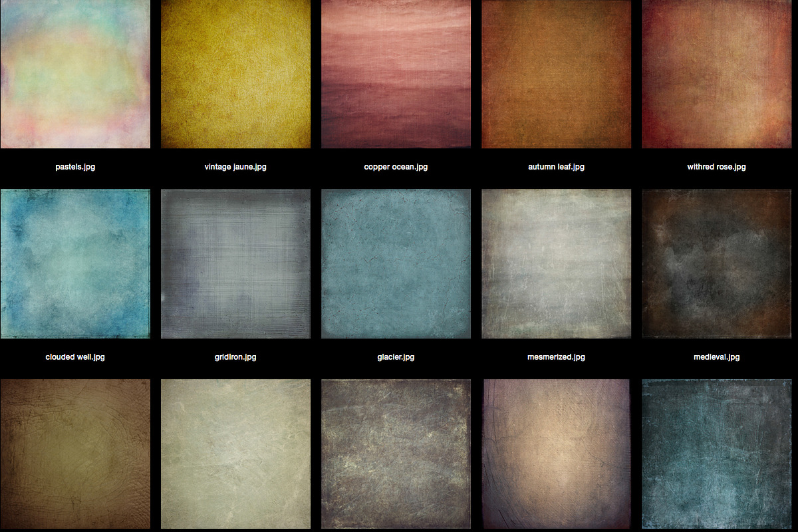The width and height of the screenshot is (798, 532).
Task: Select the withred rose texture thumbnail
Action: pyautogui.click(x=716, y=74)
